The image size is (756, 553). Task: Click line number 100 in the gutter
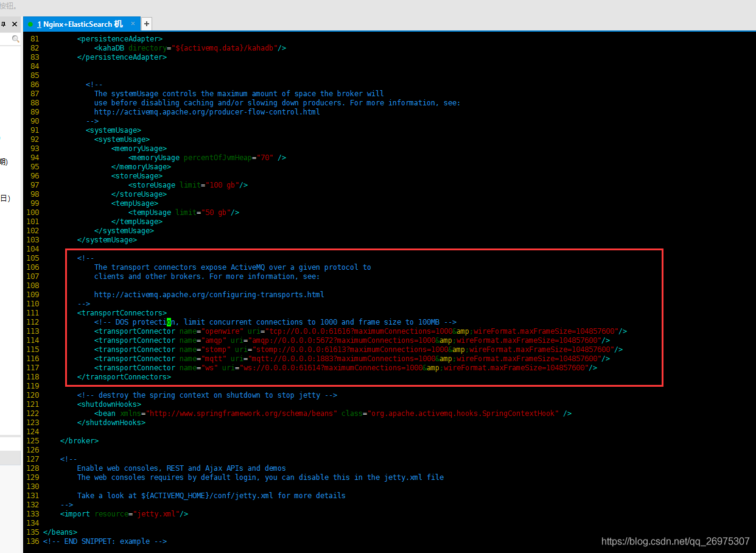pos(32,213)
